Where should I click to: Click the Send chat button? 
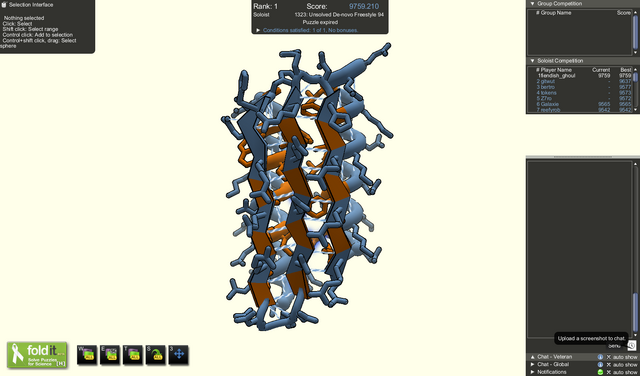[614, 346]
